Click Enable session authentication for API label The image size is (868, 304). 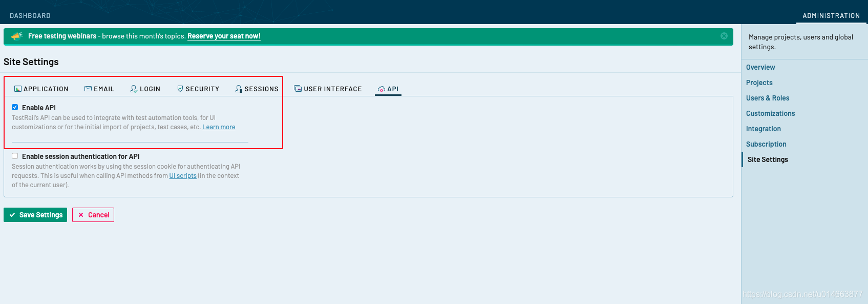(81, 156)
